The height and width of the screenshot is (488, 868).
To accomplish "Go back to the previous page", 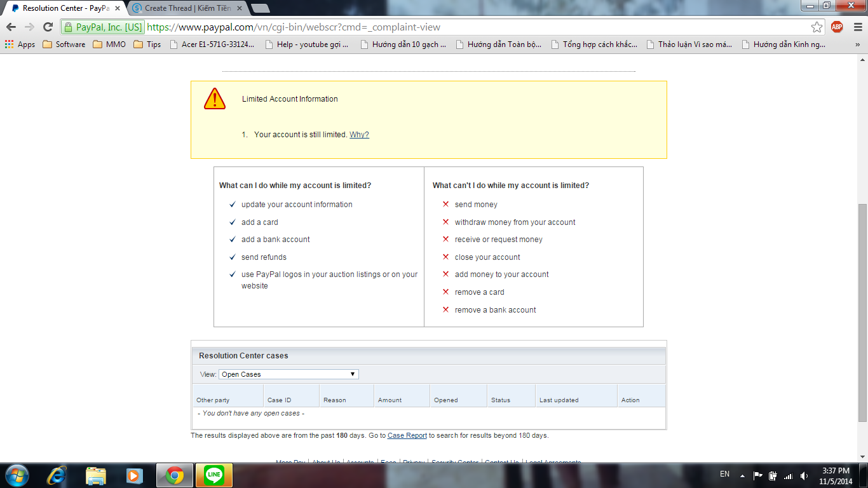I will tap(11, 27).
